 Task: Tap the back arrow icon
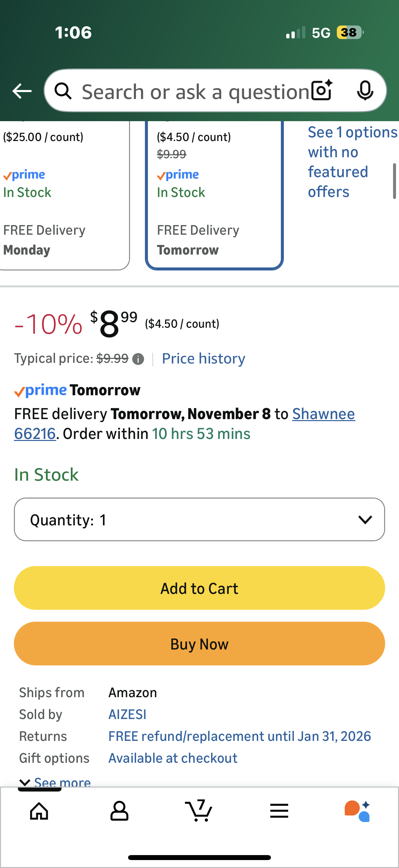(x=22, y=91)
